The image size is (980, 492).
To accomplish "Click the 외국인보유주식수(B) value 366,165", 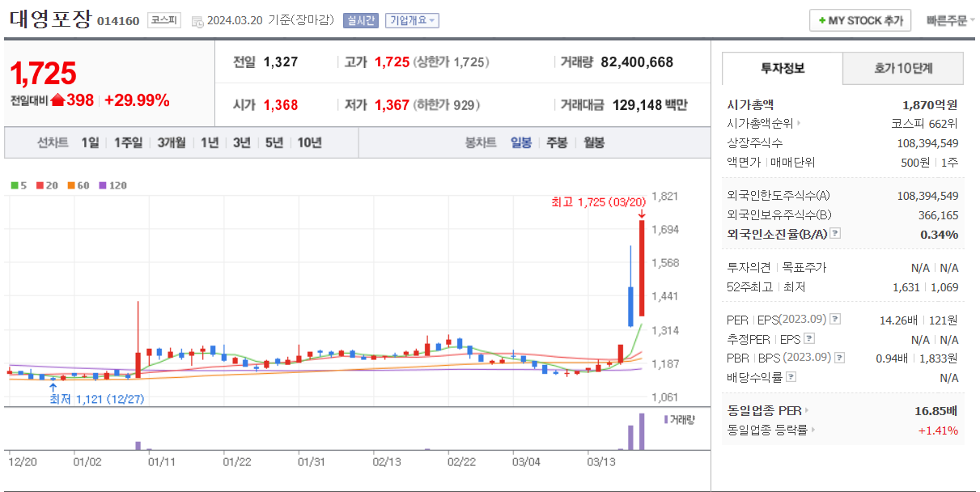I will click(940, 214).
